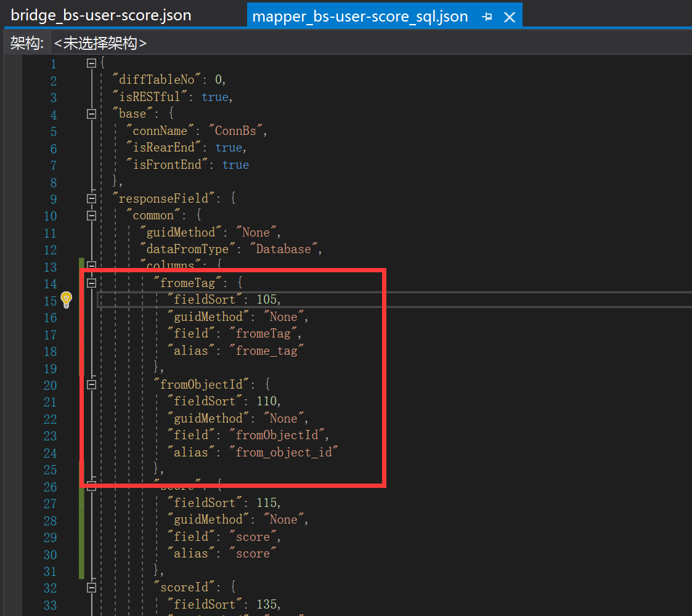Click the "Database" value on line 12
692x616 pixels.
(283, 249)
